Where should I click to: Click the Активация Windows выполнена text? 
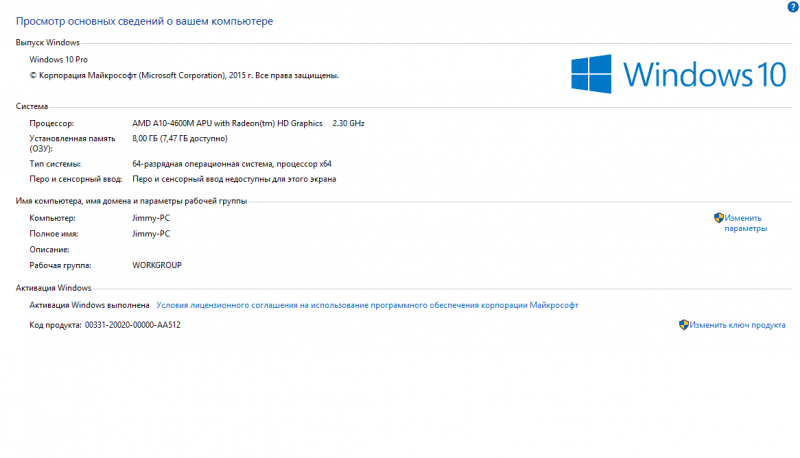click(89, 305)
